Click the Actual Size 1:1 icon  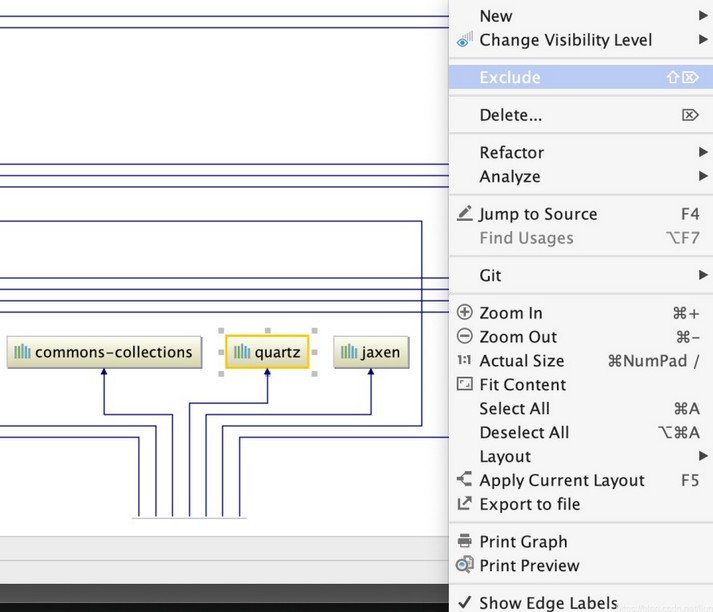[x=464, y=361]
